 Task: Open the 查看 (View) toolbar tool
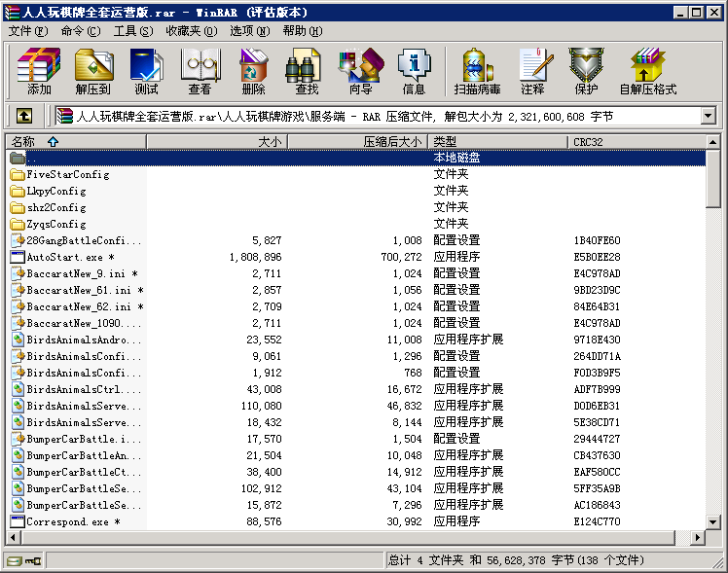(200, 71)
